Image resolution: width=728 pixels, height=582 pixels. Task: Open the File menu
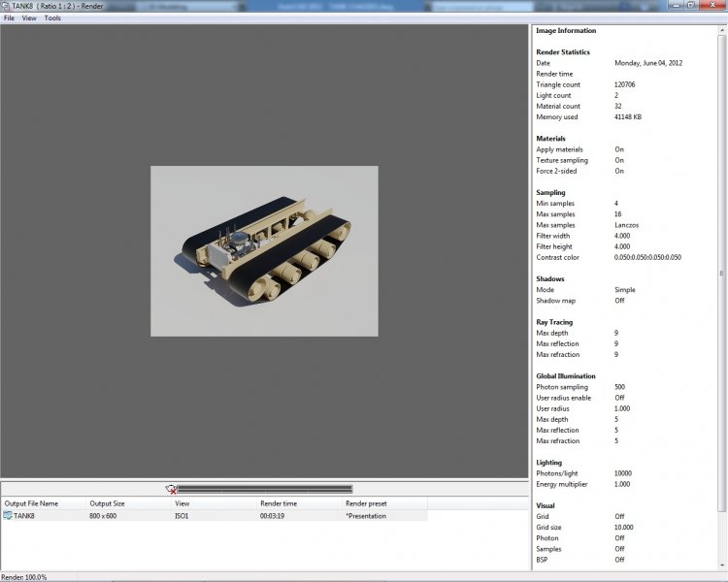[9, 18]
